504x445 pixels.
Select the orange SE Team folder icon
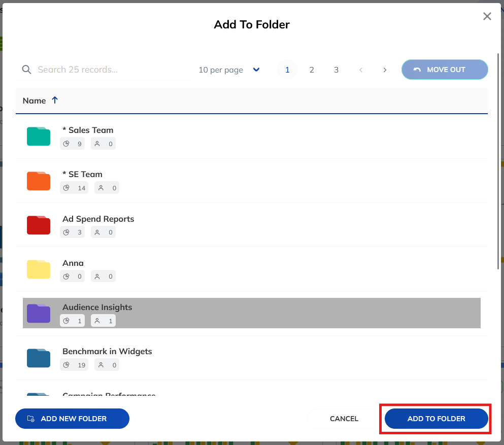click(39, 181)
